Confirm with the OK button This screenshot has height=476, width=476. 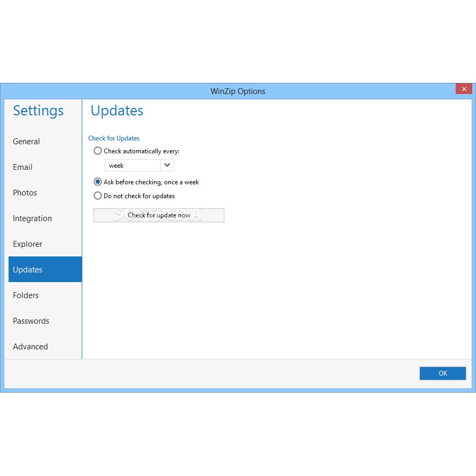tap(442, 373)
